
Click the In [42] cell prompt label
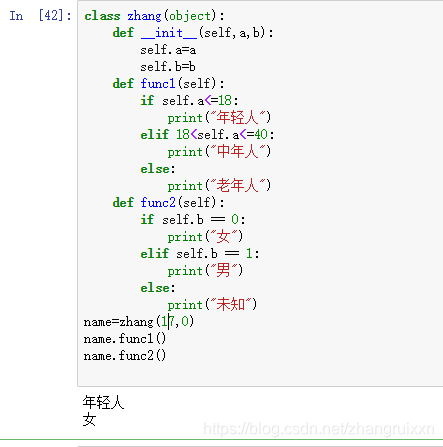(40, 16)
